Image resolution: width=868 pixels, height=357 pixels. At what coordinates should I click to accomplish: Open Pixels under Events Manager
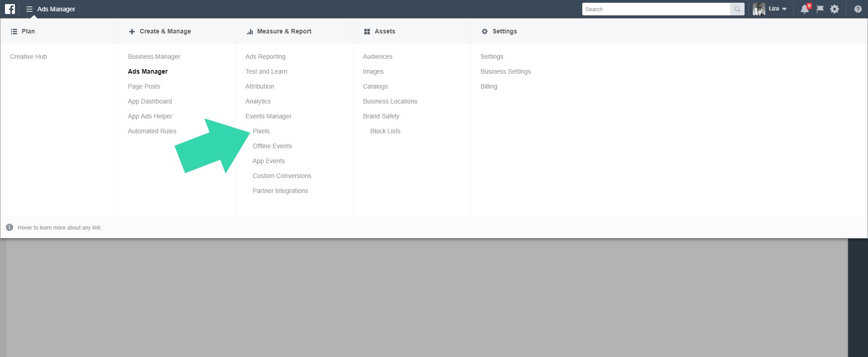(x=261, y=131)
